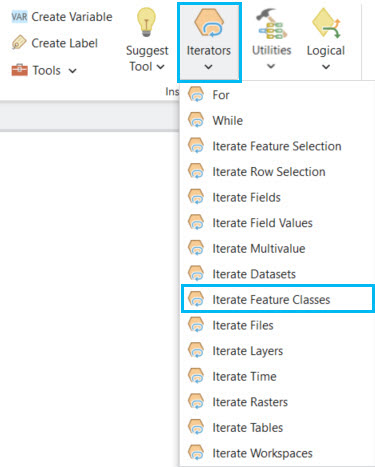Click the Utilities button label
Screen dimensions: 375x467
tap(272, 50)
